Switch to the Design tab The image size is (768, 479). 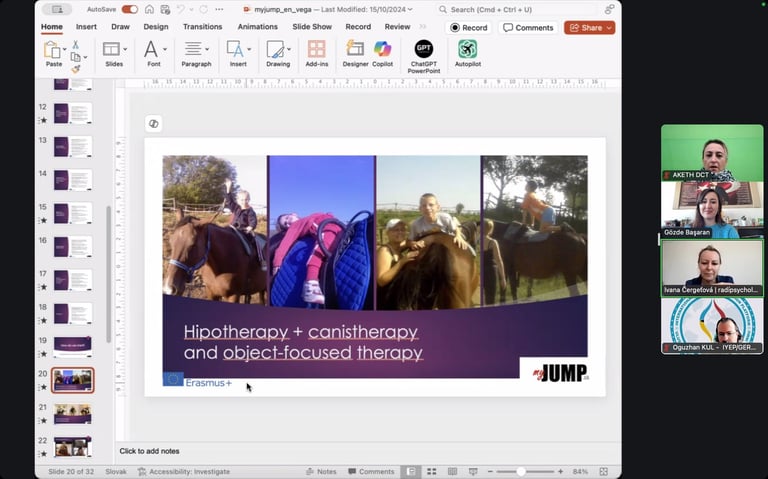pos(156,26)
